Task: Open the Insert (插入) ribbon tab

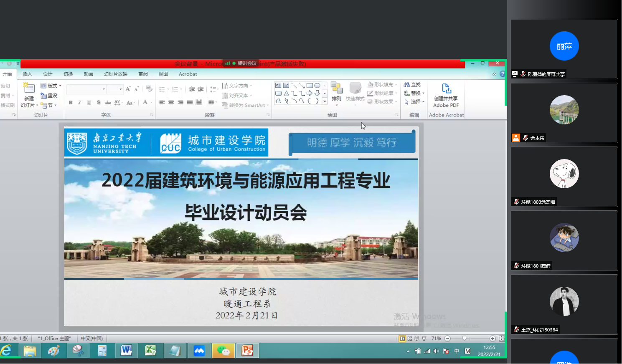Action: coord(27,74)
